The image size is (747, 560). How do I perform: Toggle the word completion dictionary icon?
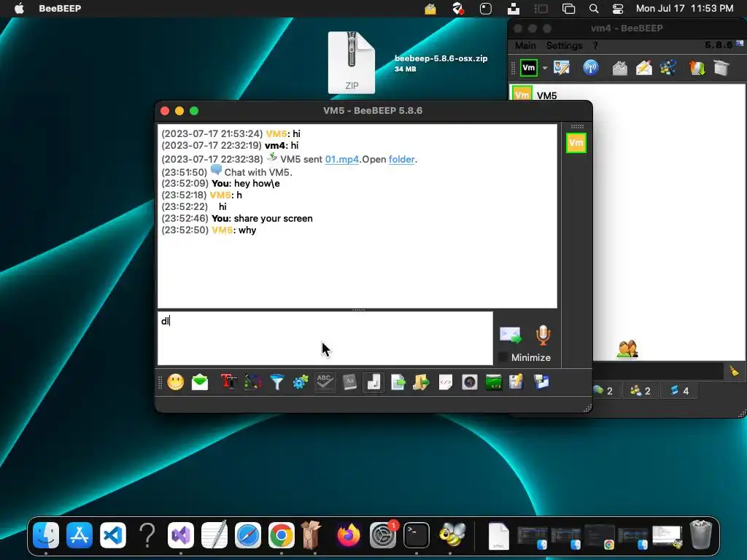349,382
